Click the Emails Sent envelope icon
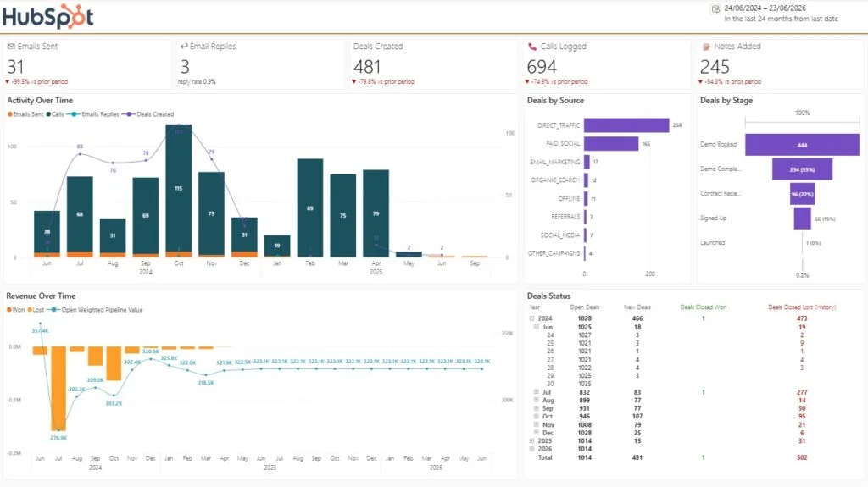 coord(11,47)
